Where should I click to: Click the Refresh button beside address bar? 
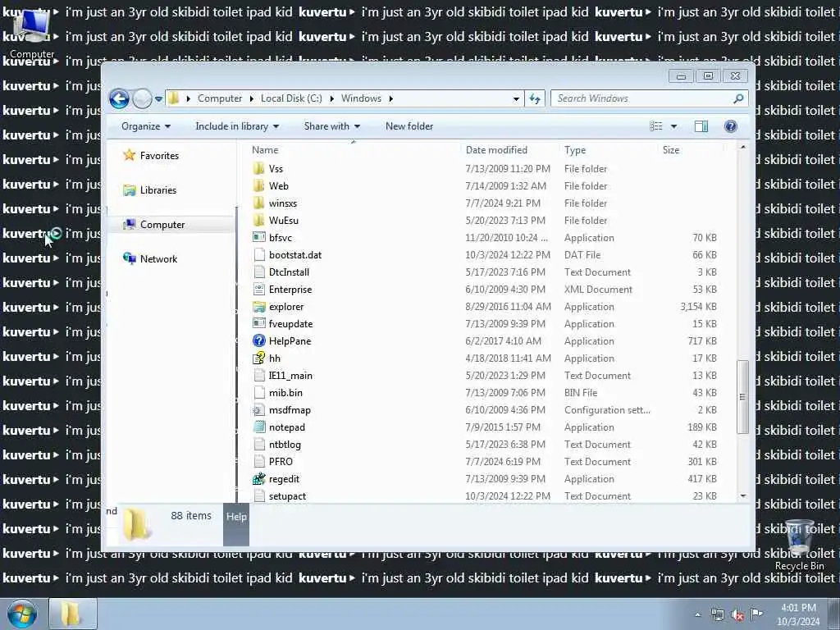coord(535,98)
